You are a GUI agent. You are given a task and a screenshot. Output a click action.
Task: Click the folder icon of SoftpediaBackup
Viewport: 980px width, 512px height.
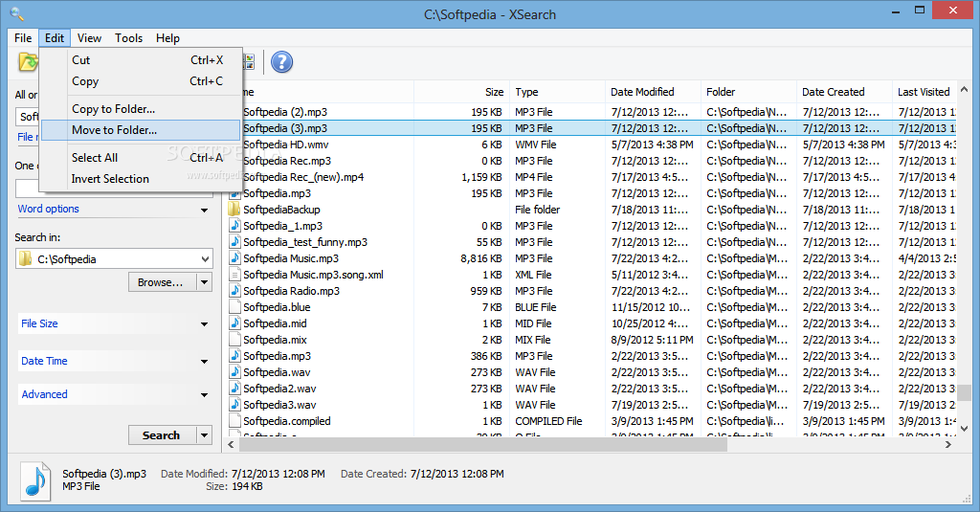pos(234,210)
